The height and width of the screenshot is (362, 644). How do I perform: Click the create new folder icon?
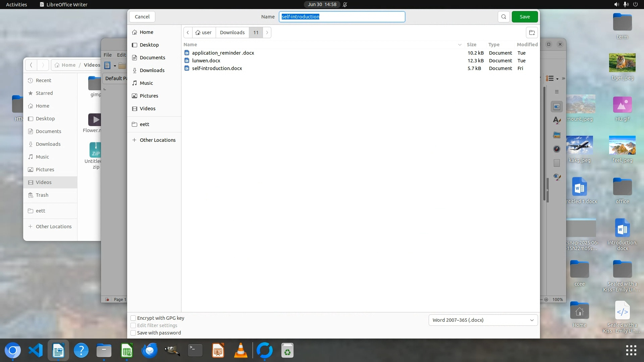(x=532, y=33)
